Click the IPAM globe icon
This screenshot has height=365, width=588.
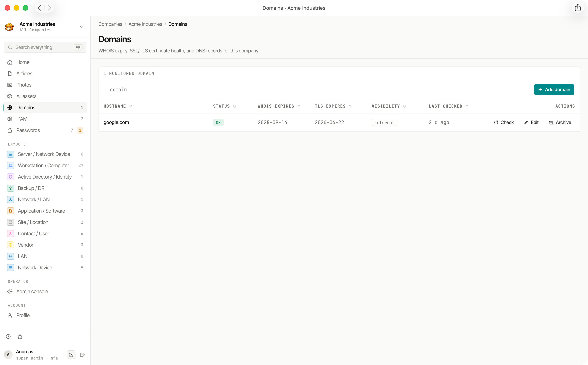(10, 119)
